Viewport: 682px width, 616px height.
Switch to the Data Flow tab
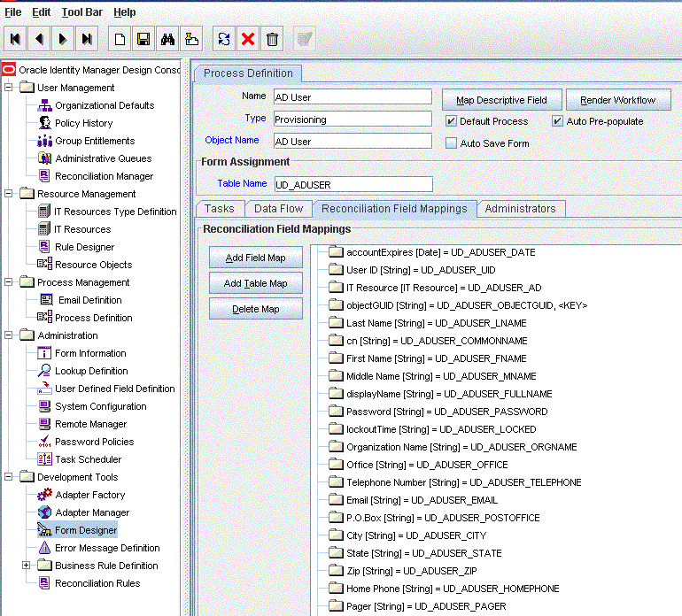tap(278, 209)
